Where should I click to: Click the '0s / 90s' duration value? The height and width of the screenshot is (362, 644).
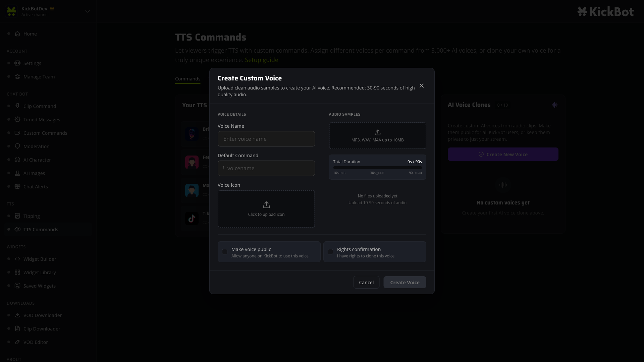pyautogui.click(x=415, y=162)
